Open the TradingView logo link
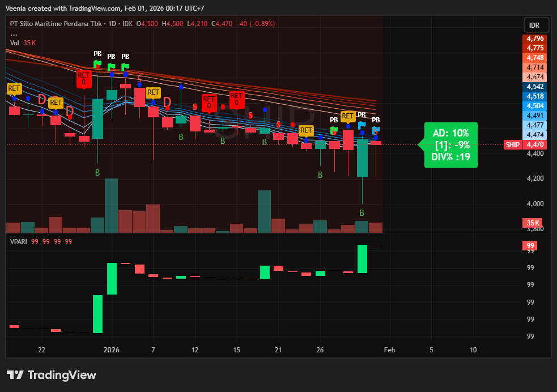 tap(52, 375)
